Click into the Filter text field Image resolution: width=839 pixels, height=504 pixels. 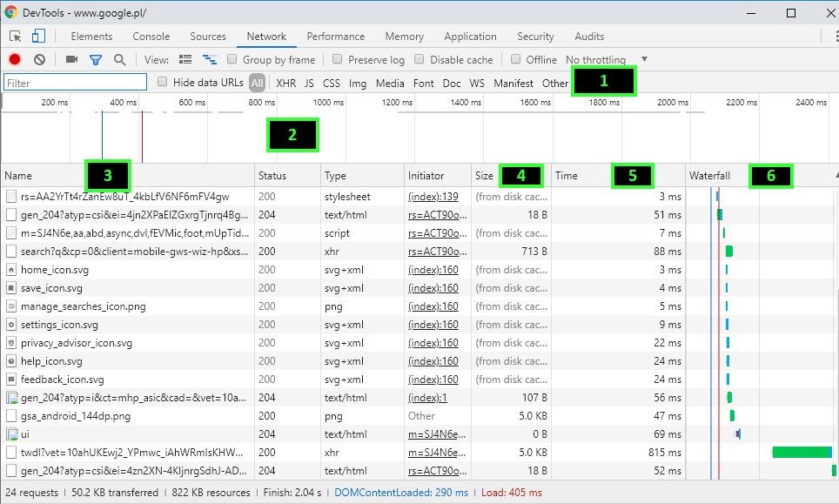(75, 83)
